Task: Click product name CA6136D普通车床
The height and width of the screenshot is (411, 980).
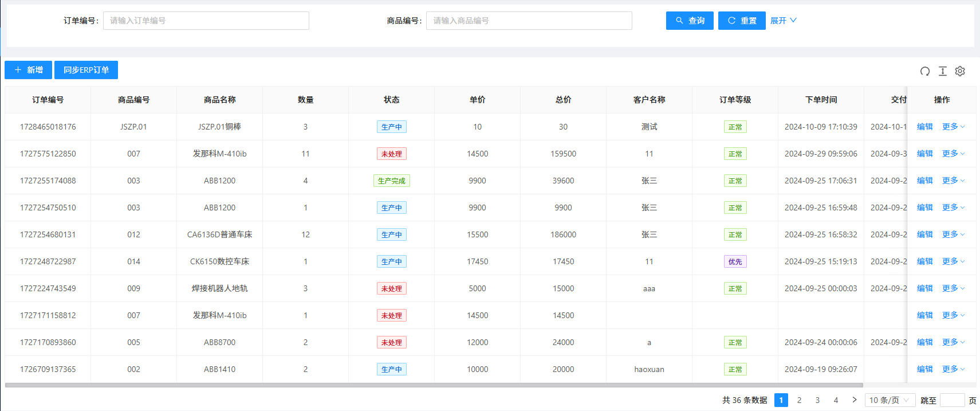Action: [x=220, y=234]
